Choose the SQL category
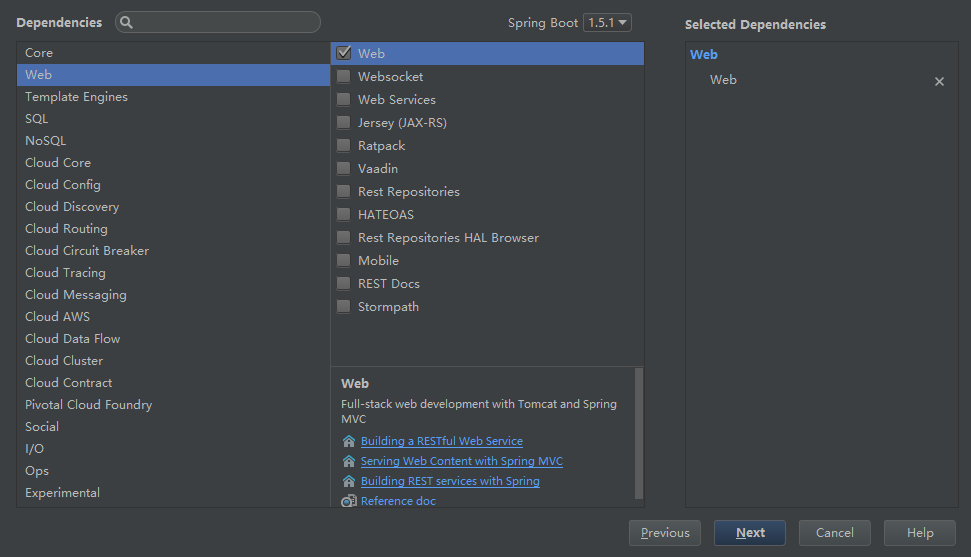This screenshot has width=971, height=557. (x=173, y=118)
